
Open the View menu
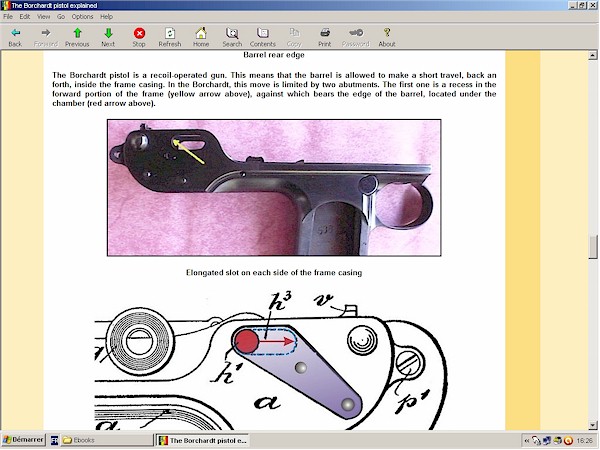pos(44,17)
